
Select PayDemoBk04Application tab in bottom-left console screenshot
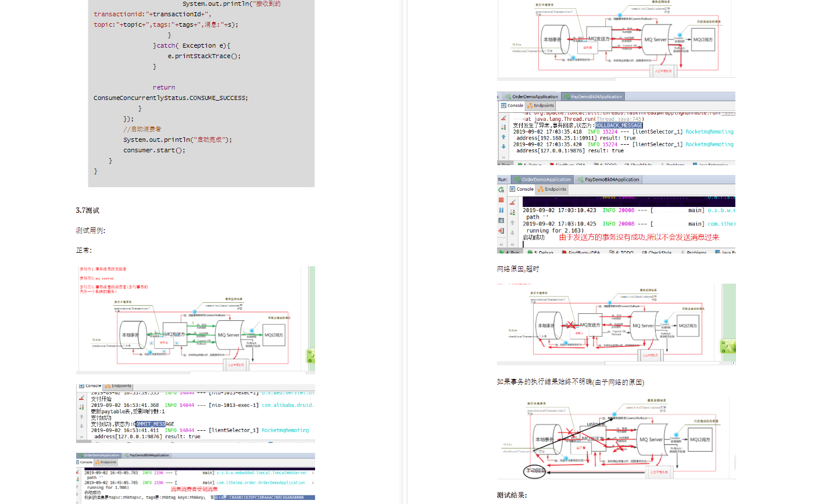click(147, 455)
